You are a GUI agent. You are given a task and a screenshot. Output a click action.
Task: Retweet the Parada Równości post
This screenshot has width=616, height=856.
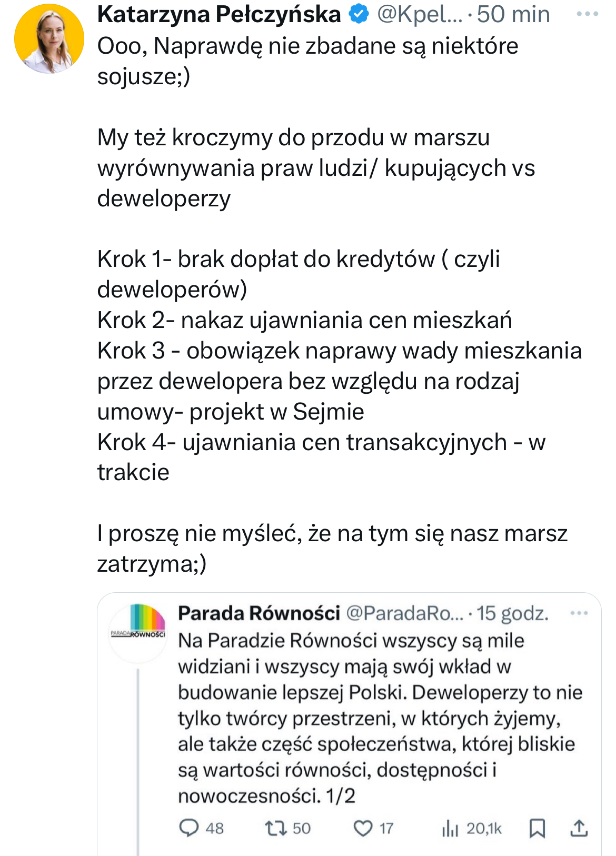click(x=275, y=828)
